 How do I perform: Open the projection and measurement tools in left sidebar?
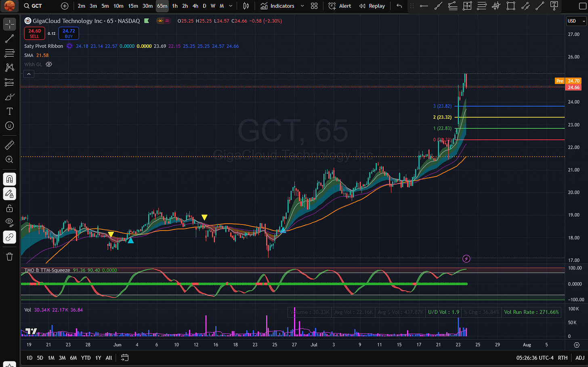[x=10, y=82]
